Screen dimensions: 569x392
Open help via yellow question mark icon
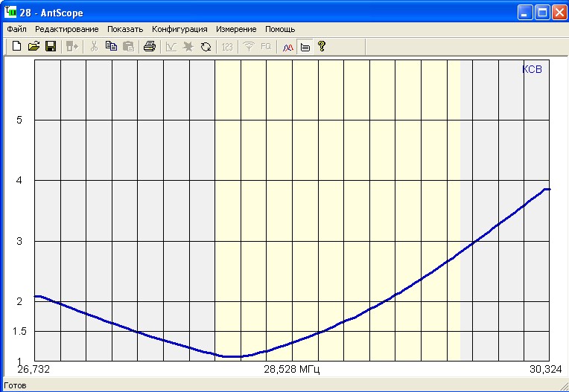322,46
